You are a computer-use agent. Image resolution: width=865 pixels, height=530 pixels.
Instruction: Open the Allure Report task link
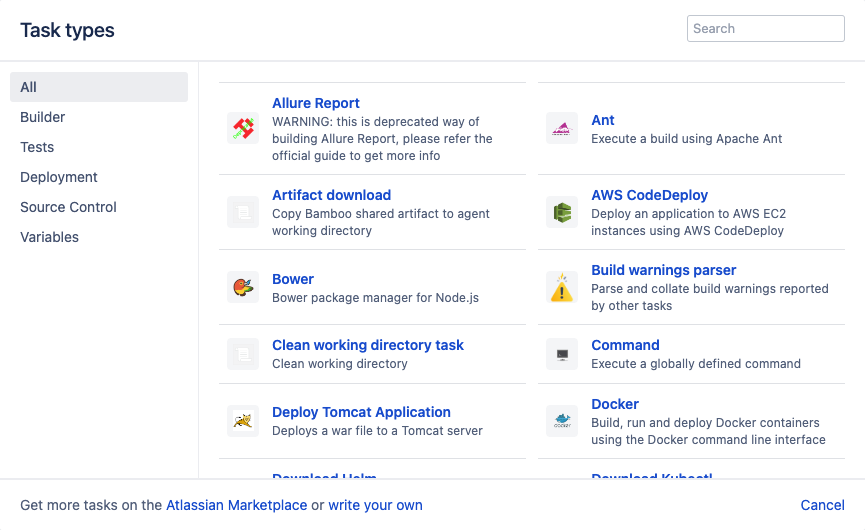(316, 103)
